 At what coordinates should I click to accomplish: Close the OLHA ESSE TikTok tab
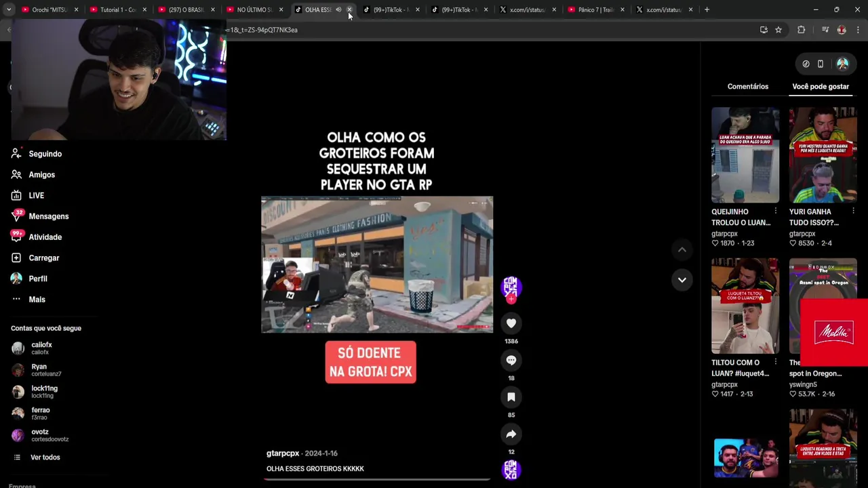pos(349,9)
